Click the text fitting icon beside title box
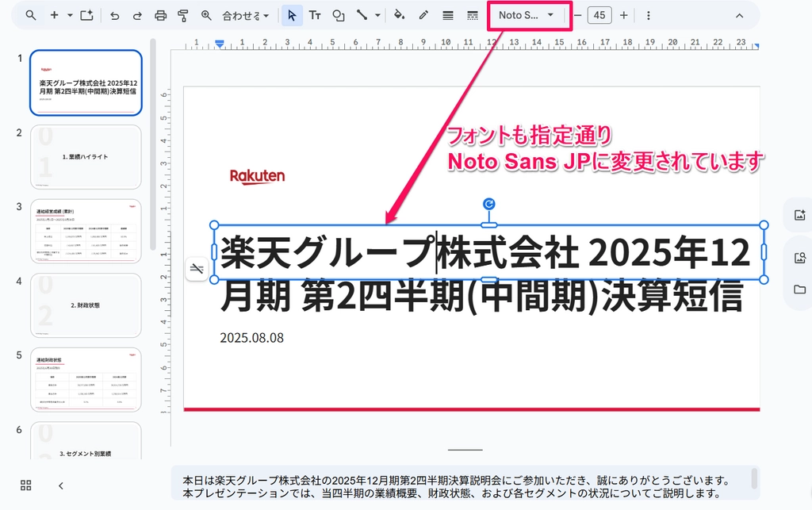The width and height of the screenshot is (812, 510). [x=197, y=268]
